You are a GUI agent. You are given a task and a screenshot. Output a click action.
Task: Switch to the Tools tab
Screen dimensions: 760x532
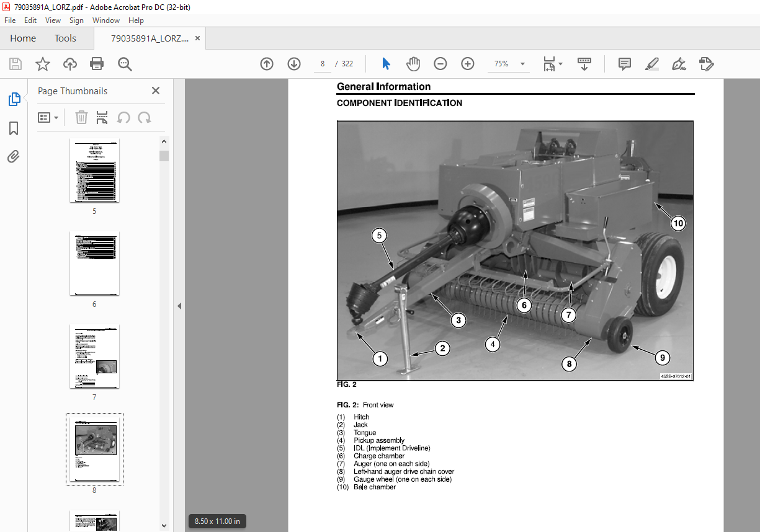[65, 38]
